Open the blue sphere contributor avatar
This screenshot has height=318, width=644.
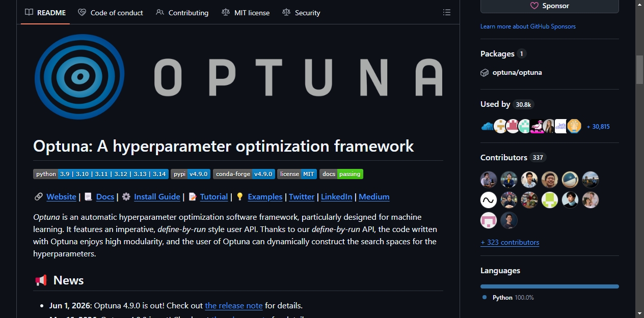570,180
